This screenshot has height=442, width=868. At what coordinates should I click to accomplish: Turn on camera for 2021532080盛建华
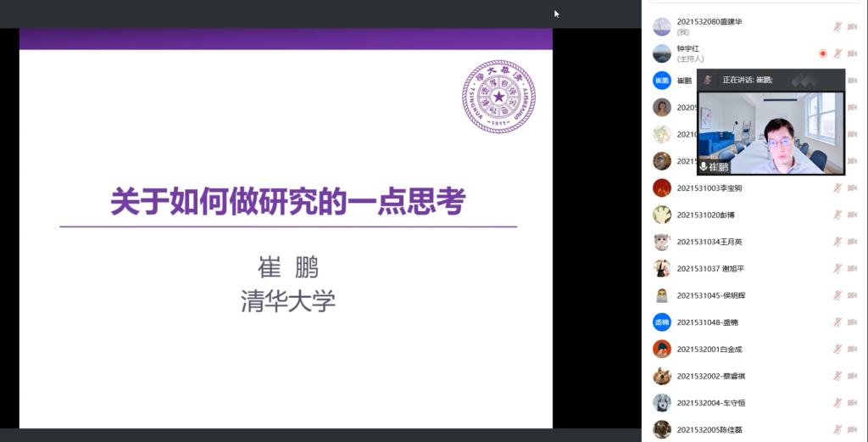[852, 26]
